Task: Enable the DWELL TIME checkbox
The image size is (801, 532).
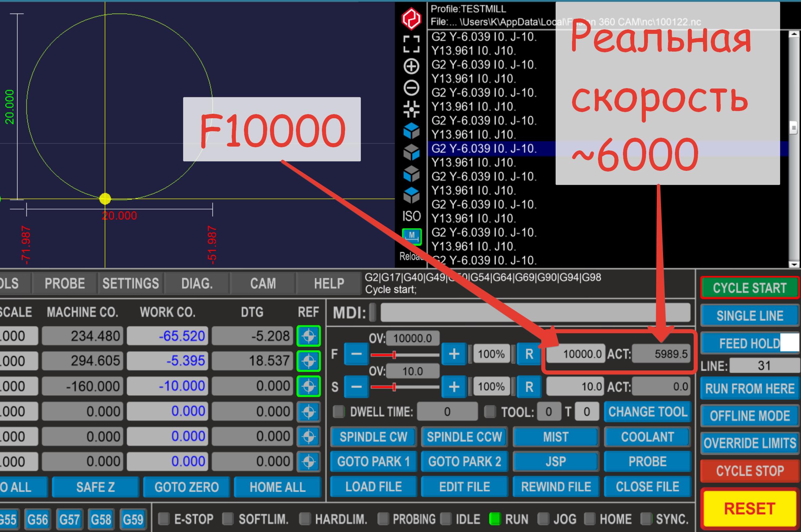Action: click(x=339, y=412)
